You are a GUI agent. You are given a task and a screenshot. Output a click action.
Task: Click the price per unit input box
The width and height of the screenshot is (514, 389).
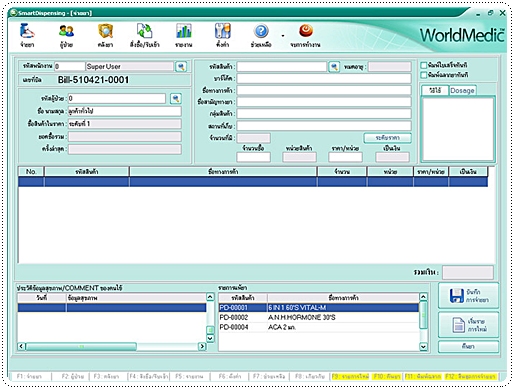[x=345, y=157]
